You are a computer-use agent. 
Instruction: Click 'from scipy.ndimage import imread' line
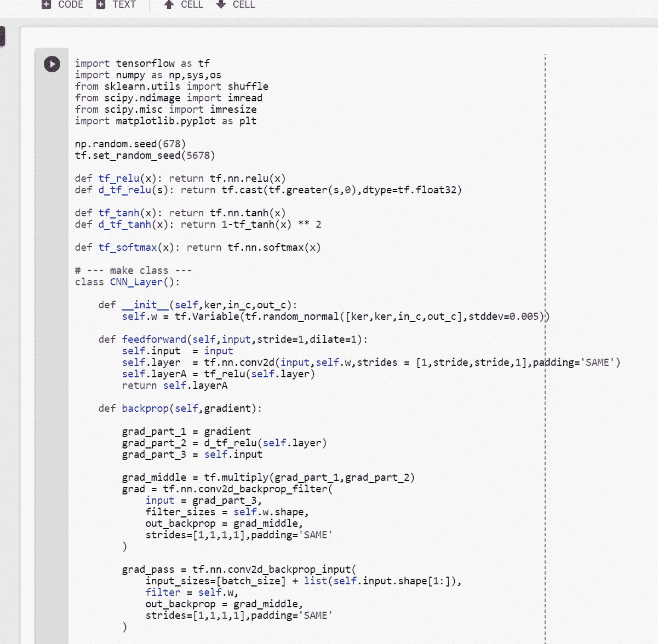pyautogui.click(x=169, y=98)
